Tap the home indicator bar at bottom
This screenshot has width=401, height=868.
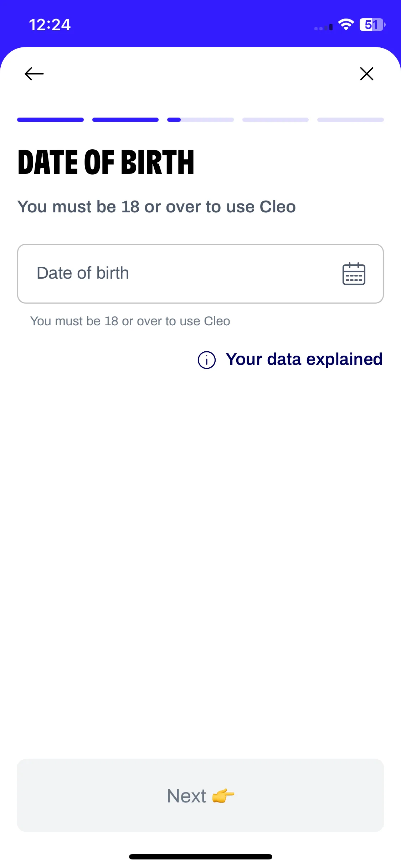tap(200, 857)
